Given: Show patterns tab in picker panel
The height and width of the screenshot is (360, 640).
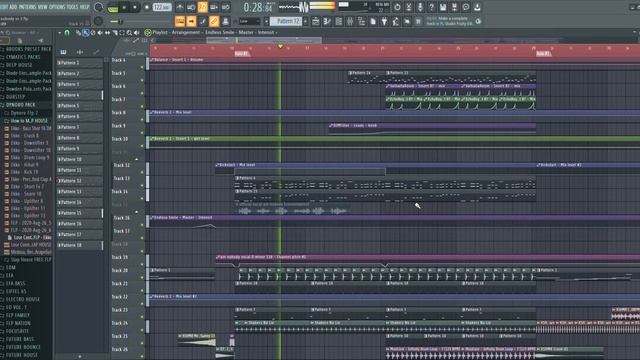Looking at the screenshot, I should tap(63, 52).
